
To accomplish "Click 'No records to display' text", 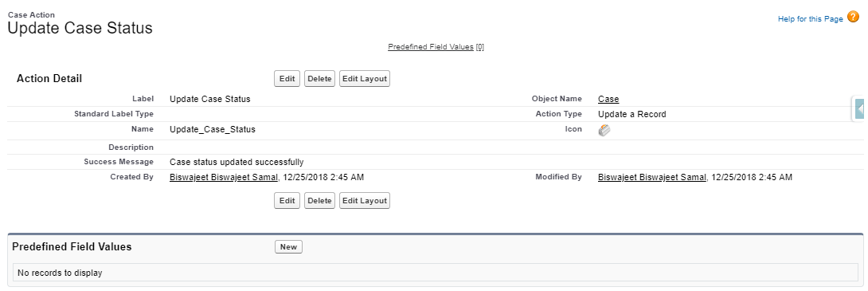I will coord(60,273).
